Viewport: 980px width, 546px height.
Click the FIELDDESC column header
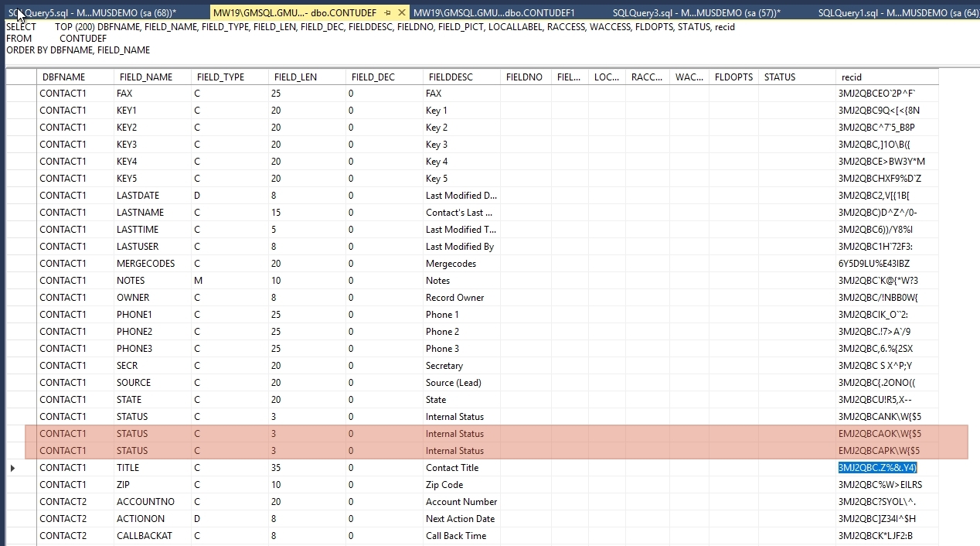click(x=451, y=77)
